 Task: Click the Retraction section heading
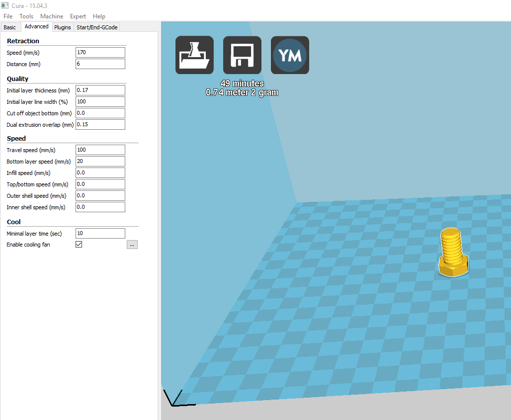point(23,41)
